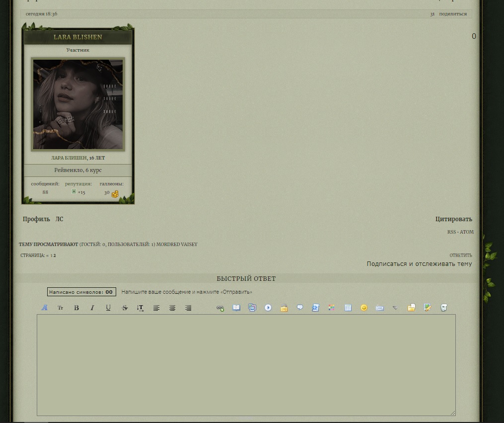This screenshot has width=504, height=423.
Task: Open post number 31 permalink
Action: click(x=432, y=14)
